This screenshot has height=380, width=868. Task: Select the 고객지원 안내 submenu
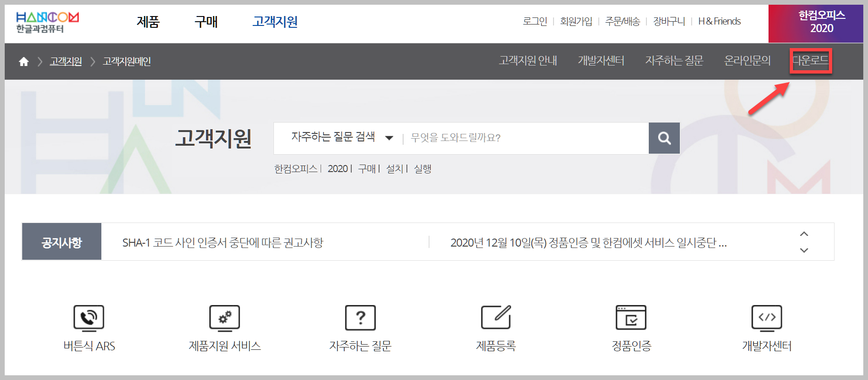tap(528, 60)
